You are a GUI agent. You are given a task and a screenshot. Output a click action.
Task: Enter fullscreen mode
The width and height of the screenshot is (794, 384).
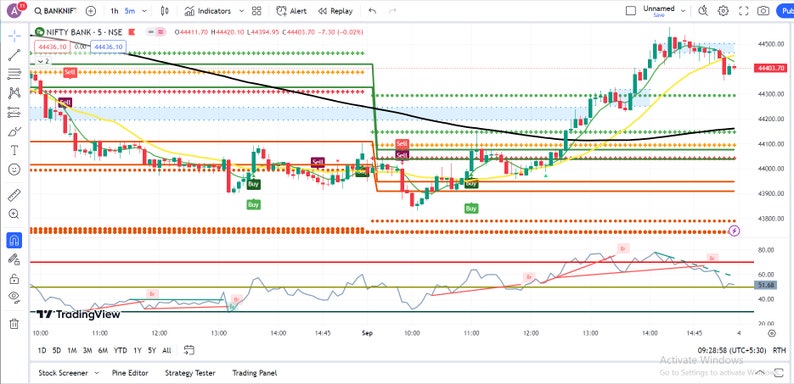(x=743, y=11)
